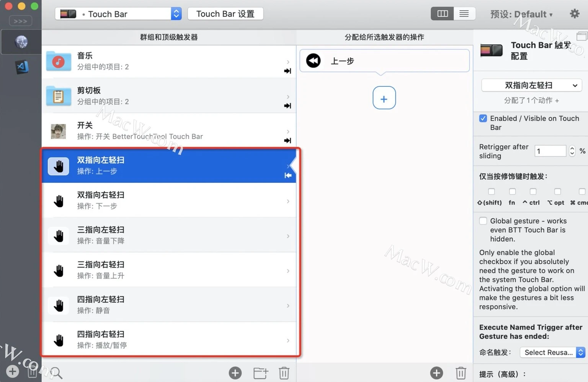Screen dimensions: 588x382
Task: Delete selected trigger with trash icon
Action: [284, 373]
